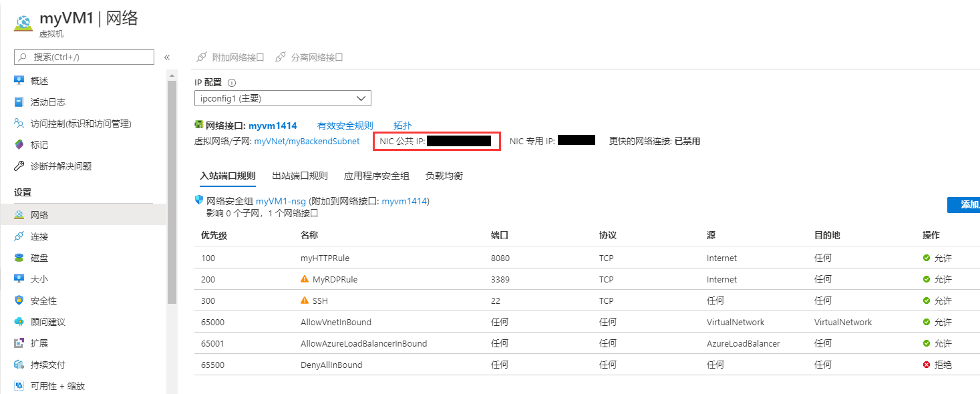Sort by the 名称 column header
Screen dimensions: 980x394
click(x=309, y=235)
